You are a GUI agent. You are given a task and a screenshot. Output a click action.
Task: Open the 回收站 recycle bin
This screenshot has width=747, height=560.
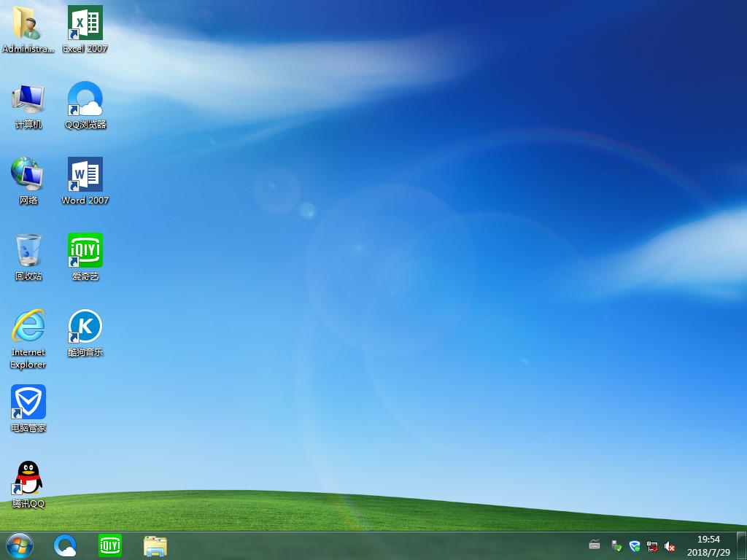(28, 248)
